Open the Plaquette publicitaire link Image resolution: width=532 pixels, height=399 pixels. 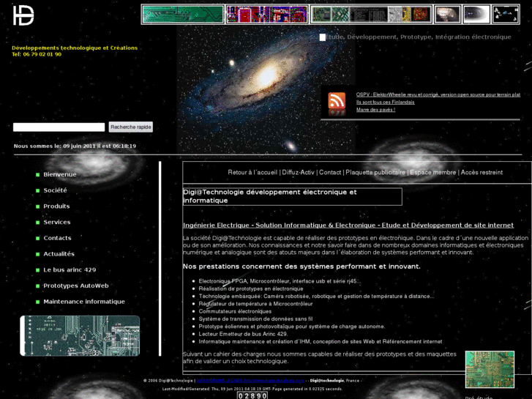(375, 173)
